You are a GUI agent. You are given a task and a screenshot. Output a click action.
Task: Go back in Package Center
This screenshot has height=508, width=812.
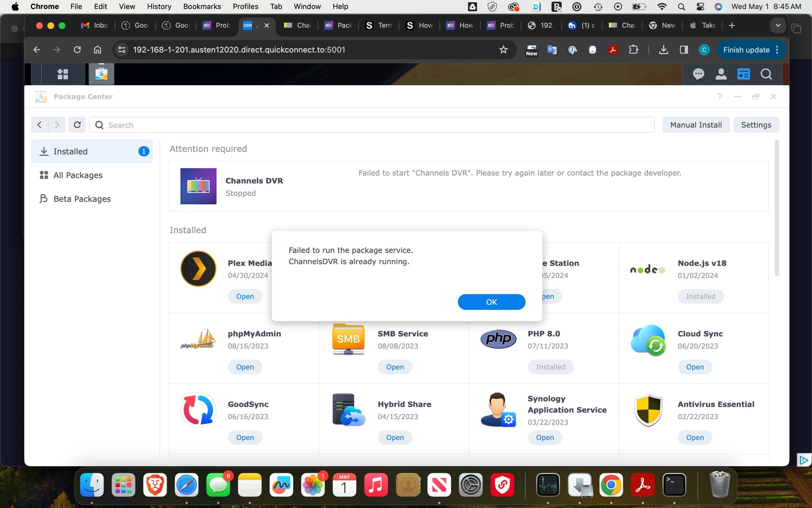(39, 125)
